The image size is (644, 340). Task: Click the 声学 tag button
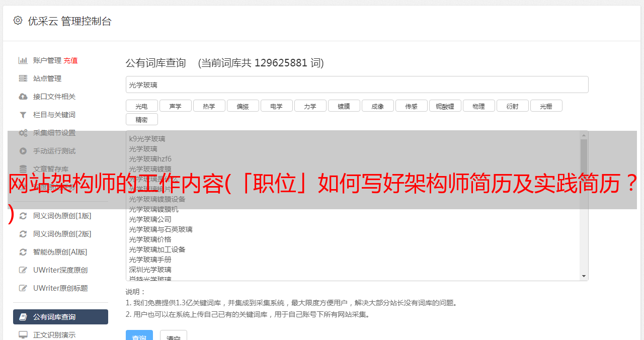pyautogui.click(x=175, y=106)
